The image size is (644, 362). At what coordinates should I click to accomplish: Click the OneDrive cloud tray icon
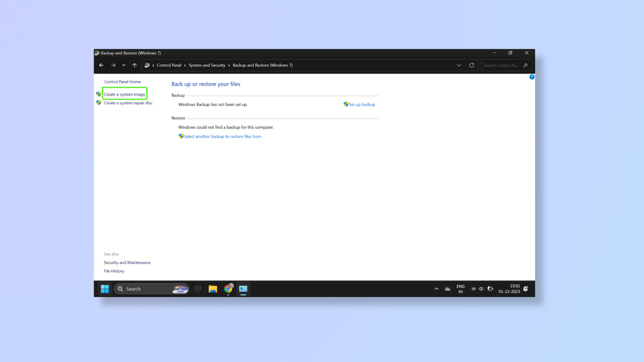(447, 289)
